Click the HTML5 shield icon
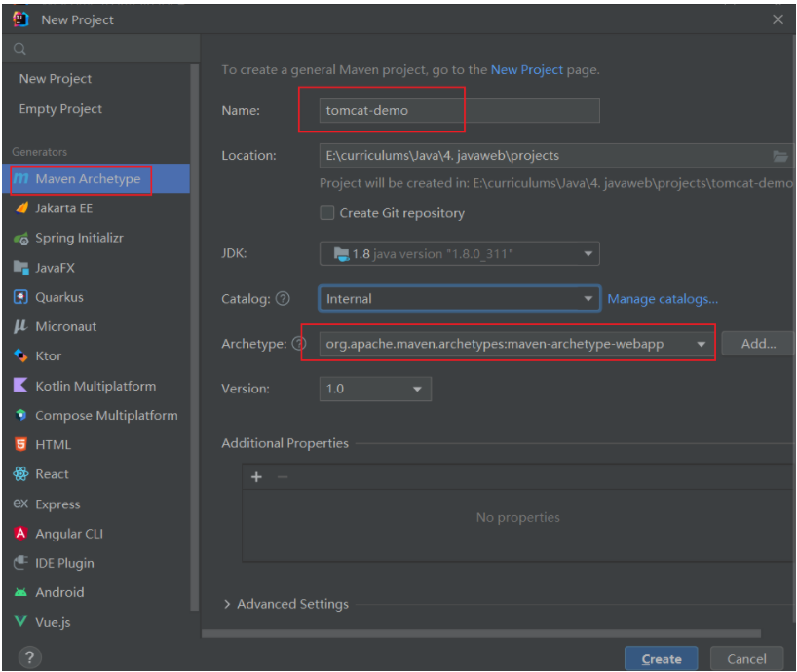Screen dimensions: 797x672 pos(20,444)
